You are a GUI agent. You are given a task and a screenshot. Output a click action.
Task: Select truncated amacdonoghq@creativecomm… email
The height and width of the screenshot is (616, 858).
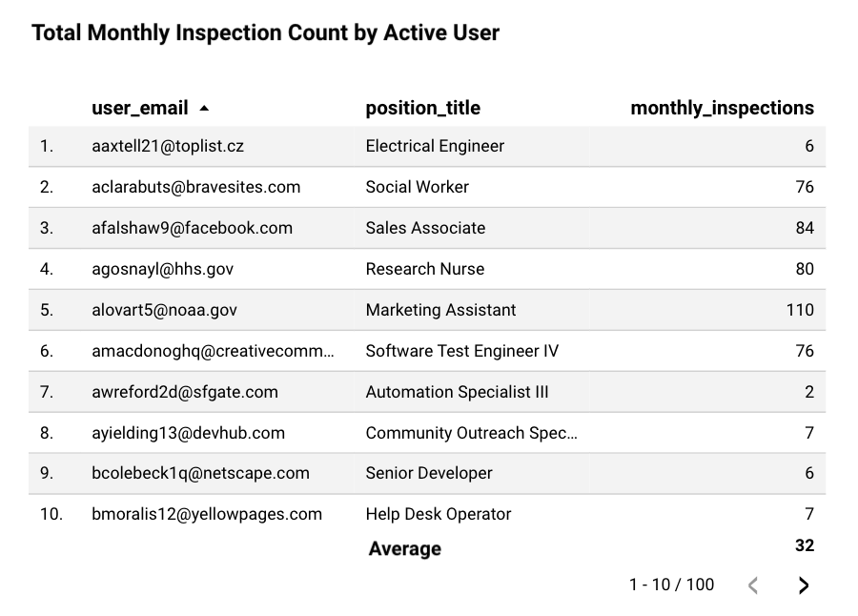click(x=213, y=351)
